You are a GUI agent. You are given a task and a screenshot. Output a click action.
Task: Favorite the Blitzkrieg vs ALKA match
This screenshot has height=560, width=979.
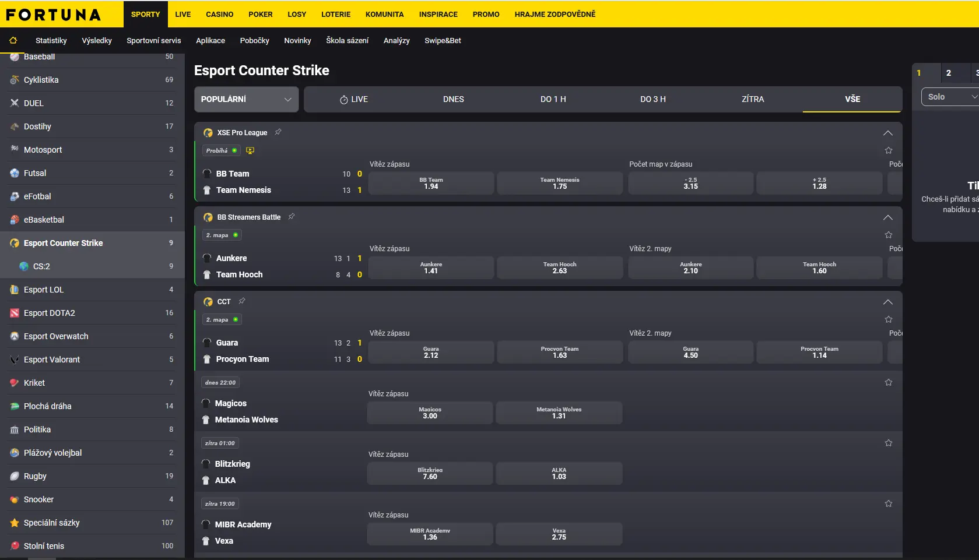coord(889,443)
